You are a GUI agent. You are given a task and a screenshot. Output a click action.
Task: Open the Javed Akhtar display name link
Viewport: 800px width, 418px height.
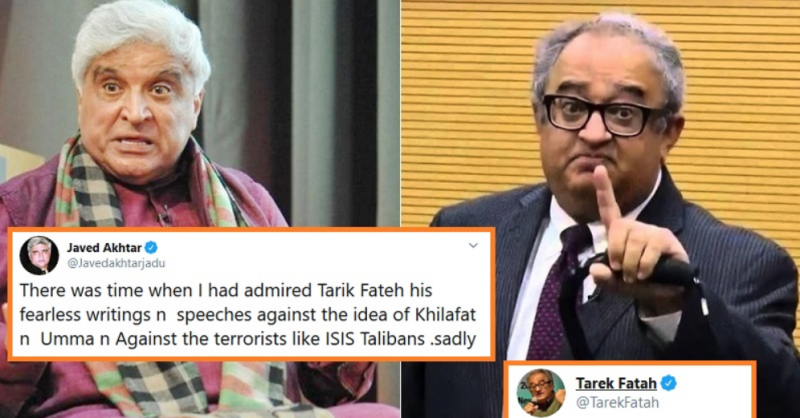tap(104, 248)
